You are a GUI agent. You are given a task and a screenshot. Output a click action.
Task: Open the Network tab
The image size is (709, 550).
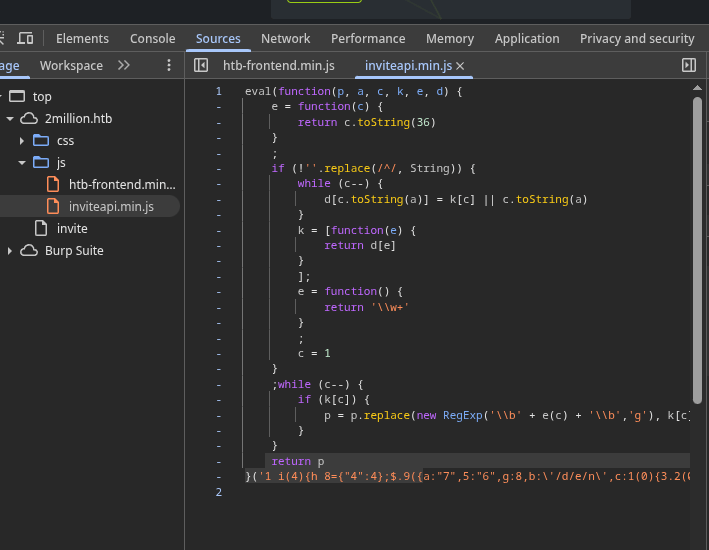pos(285,38)
